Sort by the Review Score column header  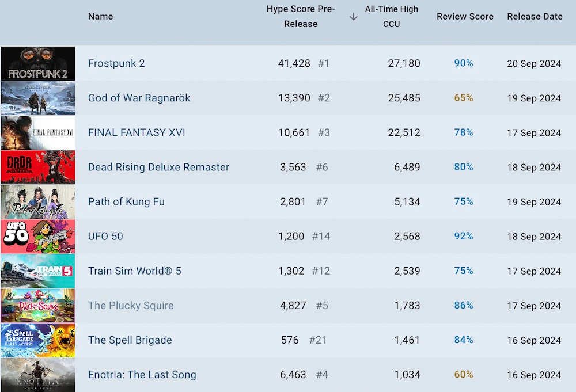(x=465, y=16)
